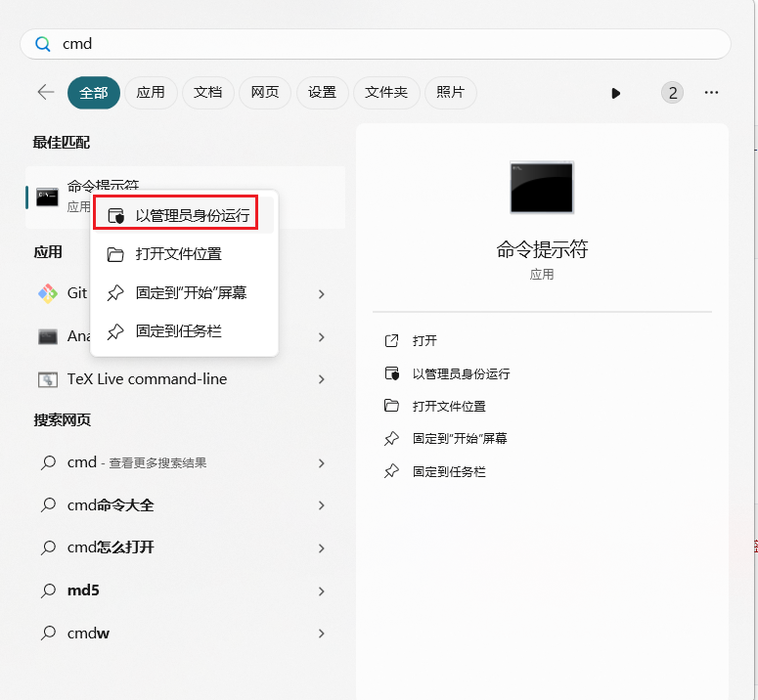Viewport: 758px width, 700px height.
Task: Select 固定到任务栏 in the context menu
Action: [x=178, y=331]
